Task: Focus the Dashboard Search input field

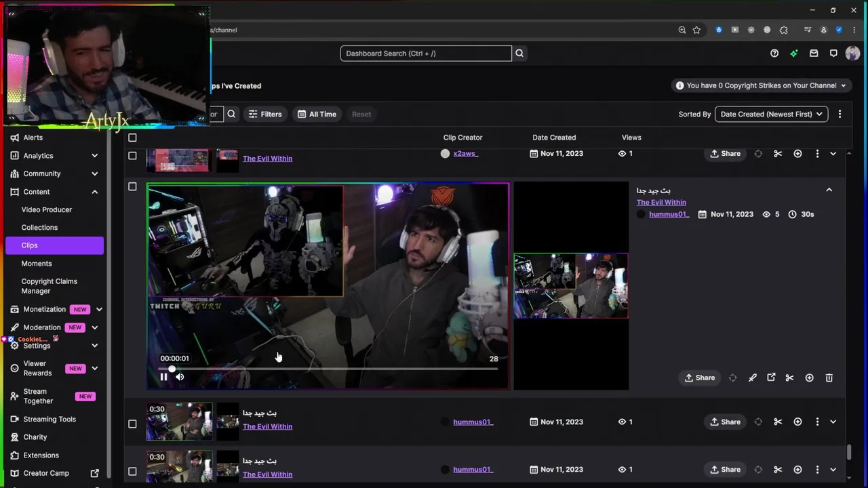Action: [x=426, y=54]
